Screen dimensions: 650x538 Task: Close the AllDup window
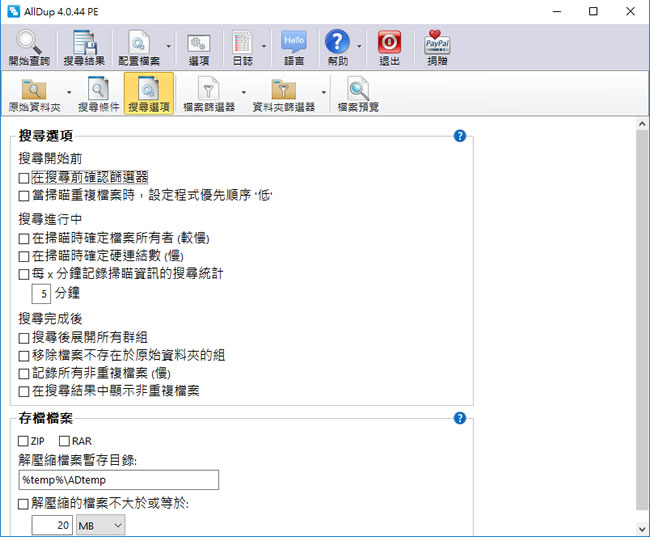[x=630, y=11]
